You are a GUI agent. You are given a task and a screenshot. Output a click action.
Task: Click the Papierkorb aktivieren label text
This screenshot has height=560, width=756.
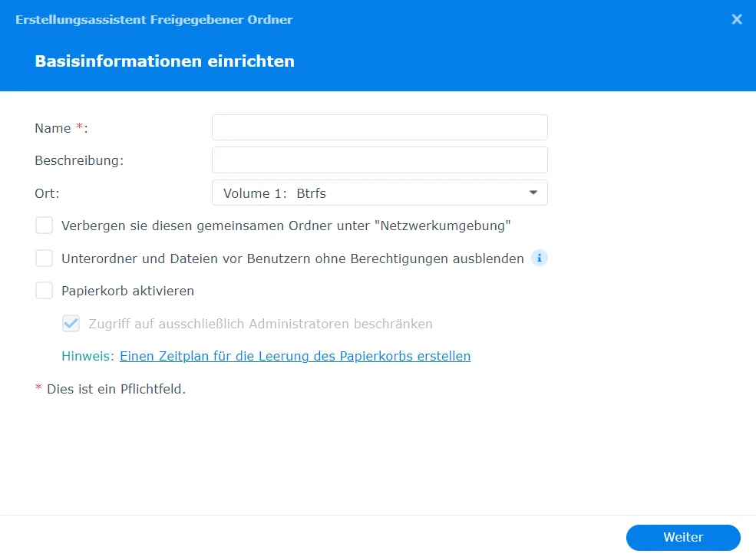pyautogui.click(x=127, y=291)
